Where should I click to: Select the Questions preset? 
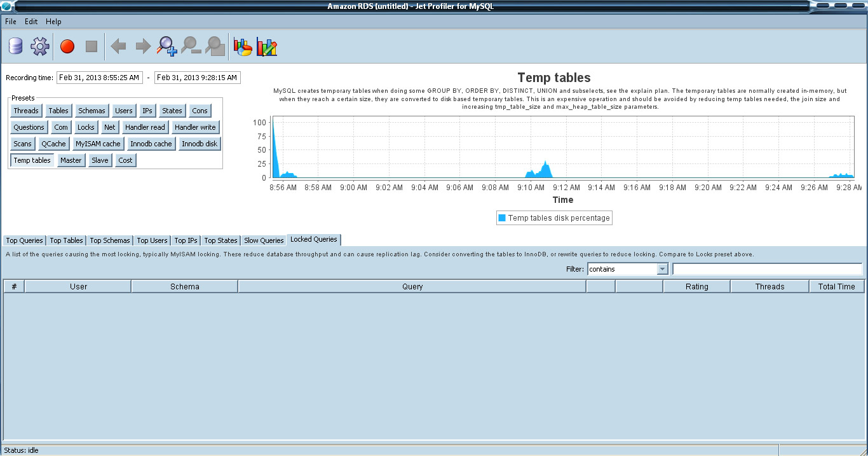tap(29, 127)
